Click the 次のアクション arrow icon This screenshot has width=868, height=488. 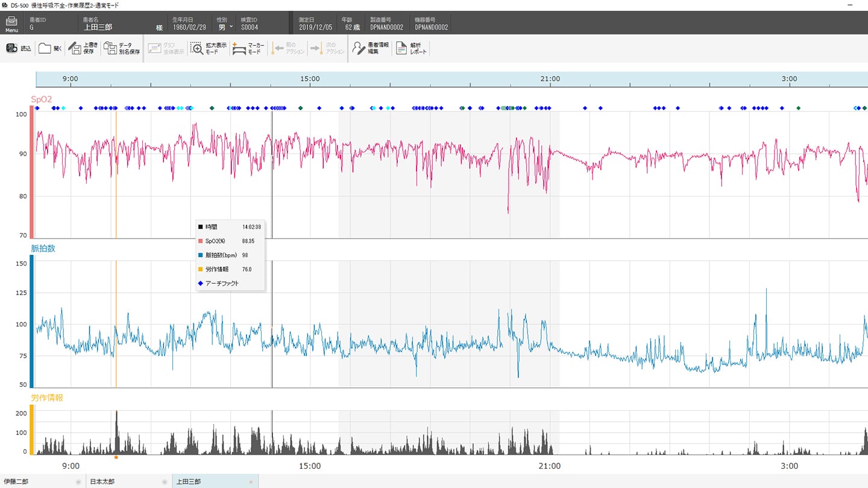tap(316, 48)
